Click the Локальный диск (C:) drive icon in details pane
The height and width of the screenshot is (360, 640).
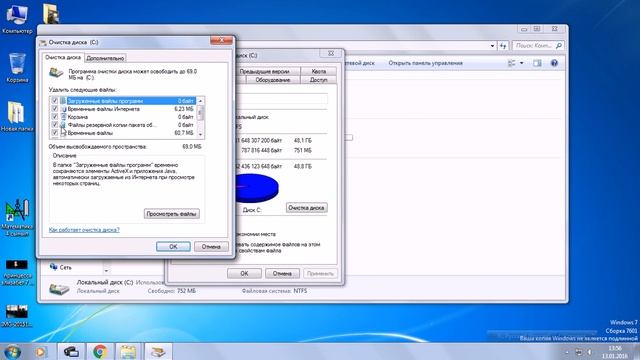point(59,289)
